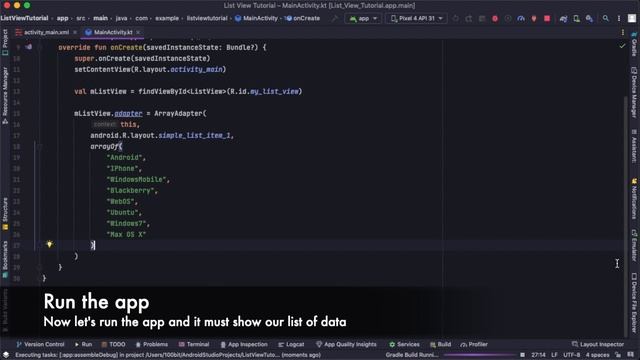Open the Notifications side panel
Viewport: 640px width, 360px height.
634,198
